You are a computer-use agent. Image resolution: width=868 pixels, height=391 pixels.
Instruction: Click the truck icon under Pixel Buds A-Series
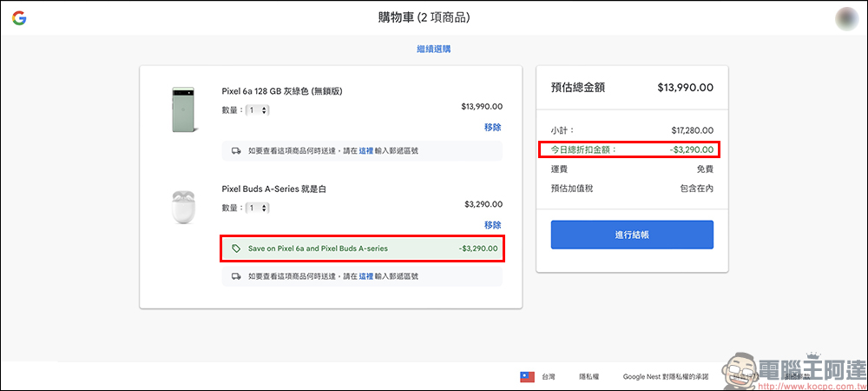(236, 276)
